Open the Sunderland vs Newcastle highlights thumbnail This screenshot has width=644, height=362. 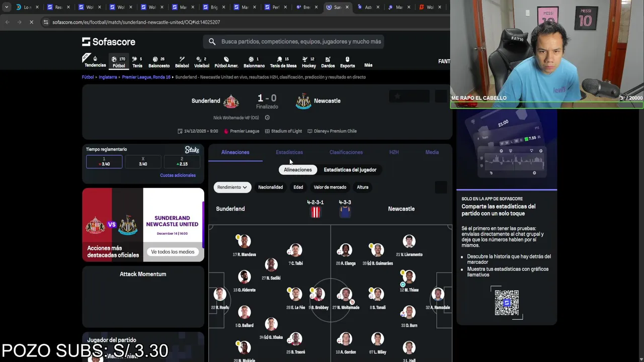(x=143, y=225)
